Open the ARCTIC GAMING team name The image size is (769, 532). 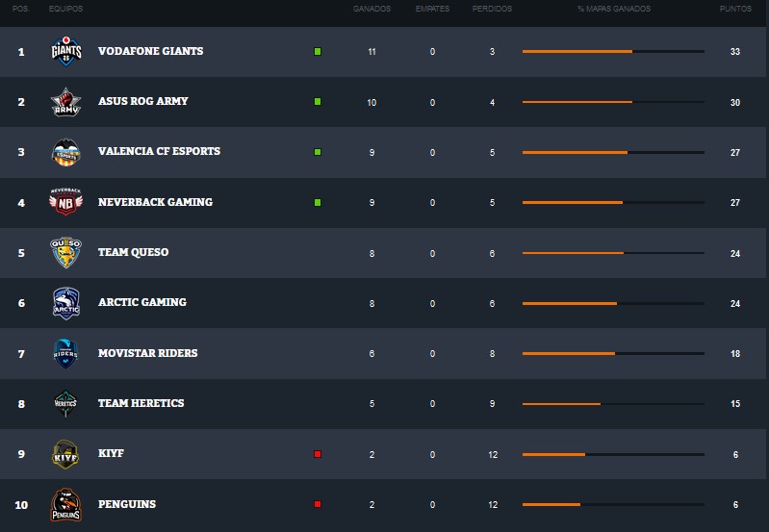point(142,302)
